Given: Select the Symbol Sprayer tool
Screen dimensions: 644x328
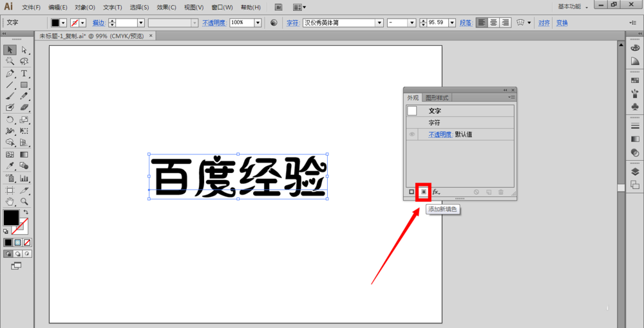Looking at the screenshot, I should [x=10, y=178].
